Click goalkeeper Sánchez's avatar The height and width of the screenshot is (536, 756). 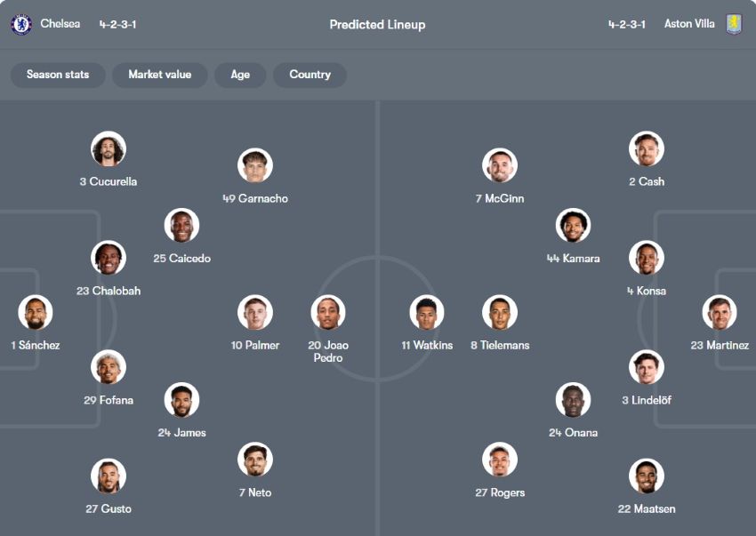pyautogui.click(x=36, y=313)
